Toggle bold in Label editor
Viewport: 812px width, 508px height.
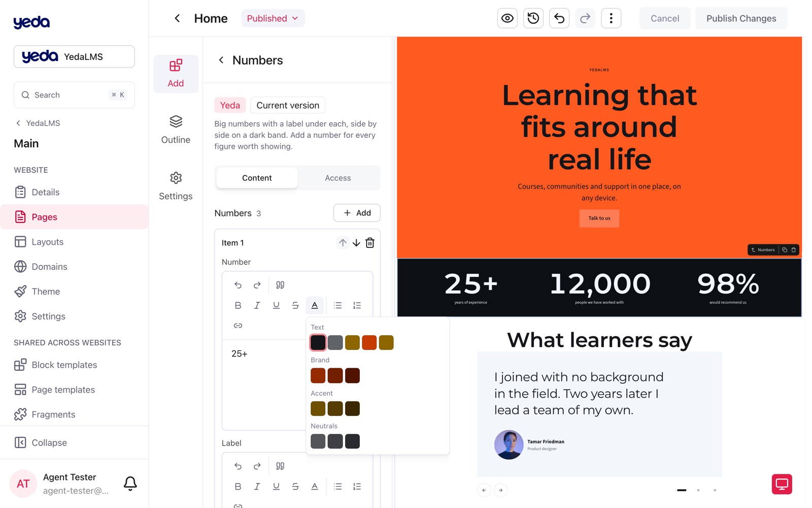238,487
